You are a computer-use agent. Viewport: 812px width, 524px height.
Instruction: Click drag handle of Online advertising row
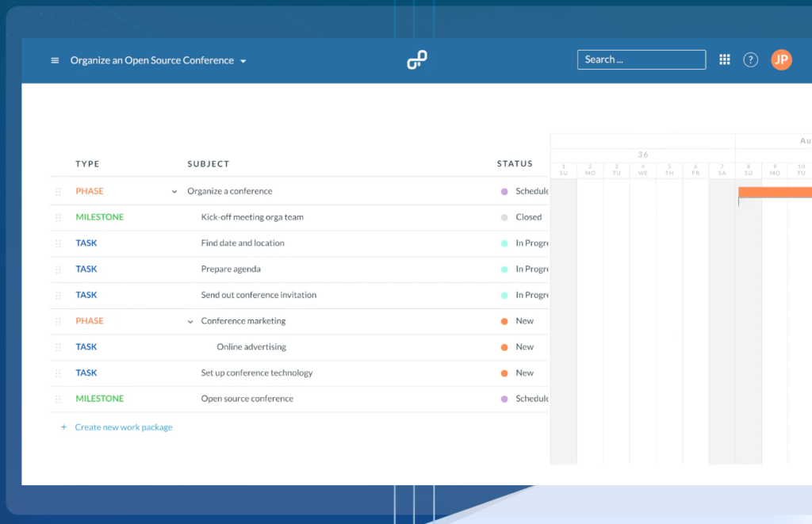[x=58, y=347]
